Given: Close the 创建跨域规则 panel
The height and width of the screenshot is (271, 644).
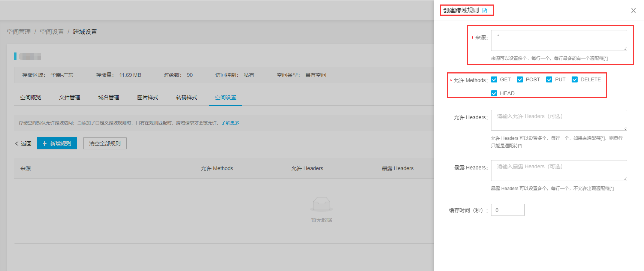Looking at the screenshot, I should point(634,10).
